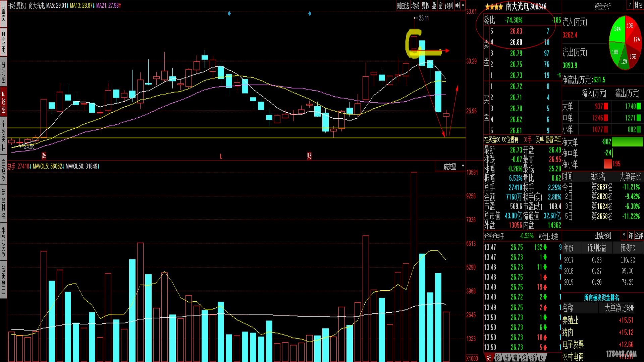Open the 资金分析 panel header
The height and width of the screenshot is (362, 644).
pyautogui.click(x=602, y=6)
